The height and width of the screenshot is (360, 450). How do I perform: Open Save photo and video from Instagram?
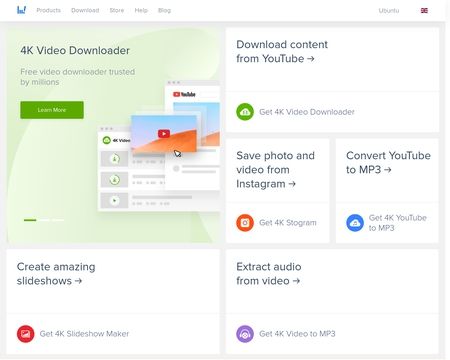[x=275, y=170]
